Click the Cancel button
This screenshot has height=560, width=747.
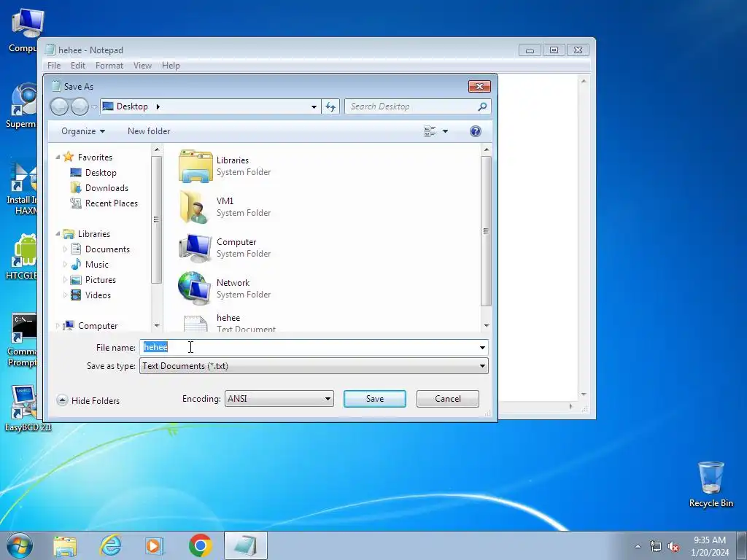click(x=447, y=399)
